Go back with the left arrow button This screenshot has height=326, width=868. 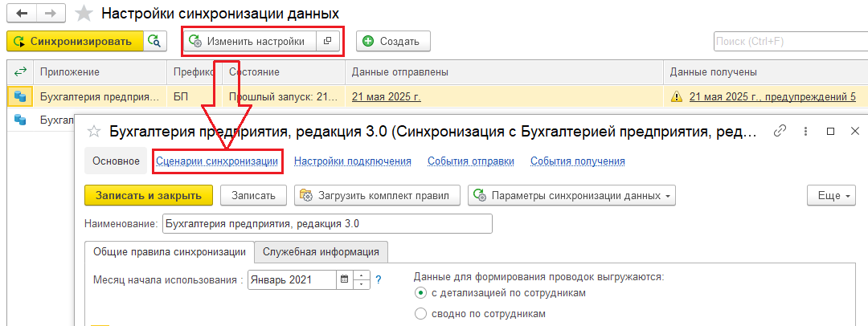coord(23,14)
